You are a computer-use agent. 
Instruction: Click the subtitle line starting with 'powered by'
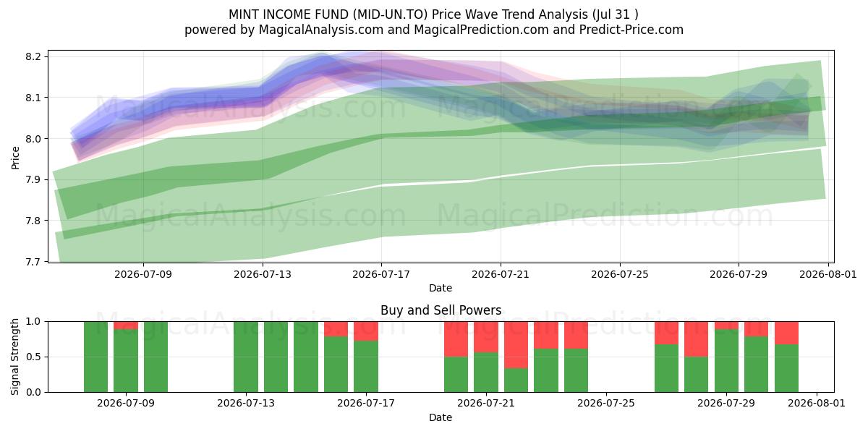pos(433,30)
